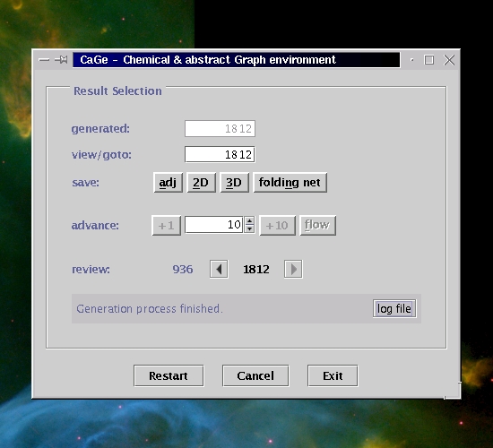Click the CaGe title bar
The height and width of the screenshot is (448, 493).
(236, 60)
